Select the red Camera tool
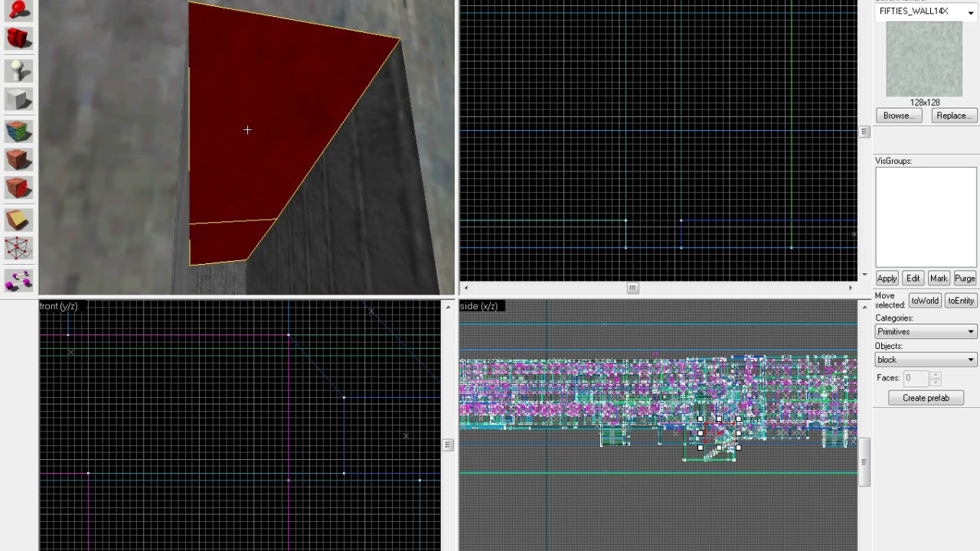This screenshot has height=551, width=980. click(x=18, y=37)
